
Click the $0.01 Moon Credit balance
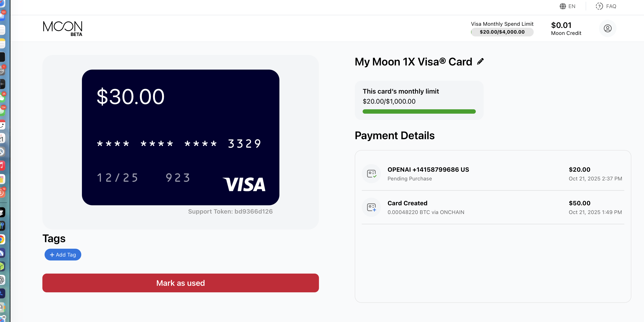(566, 28)
